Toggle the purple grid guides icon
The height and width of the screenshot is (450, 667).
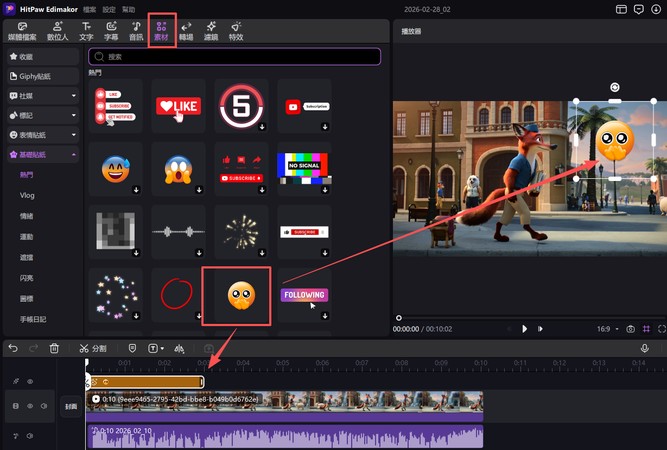(x=646, y=329)
